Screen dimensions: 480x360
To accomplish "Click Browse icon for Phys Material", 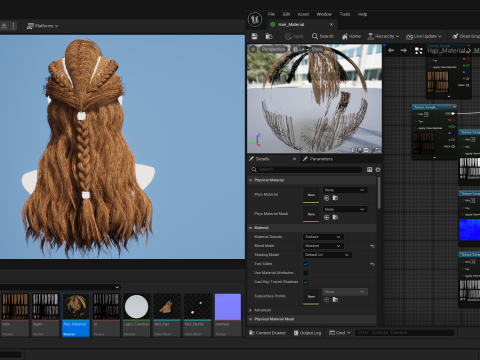I will click(335, 198).
